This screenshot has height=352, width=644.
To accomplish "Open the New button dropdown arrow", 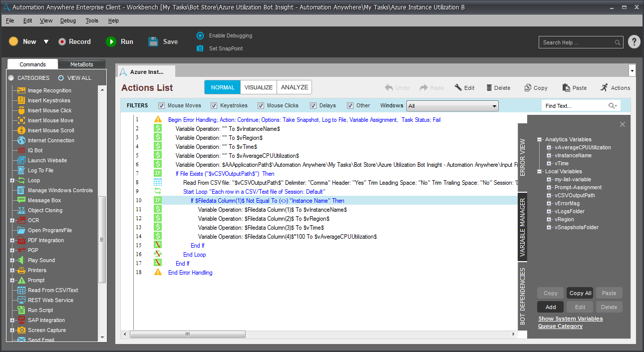I will coord(46,42).
